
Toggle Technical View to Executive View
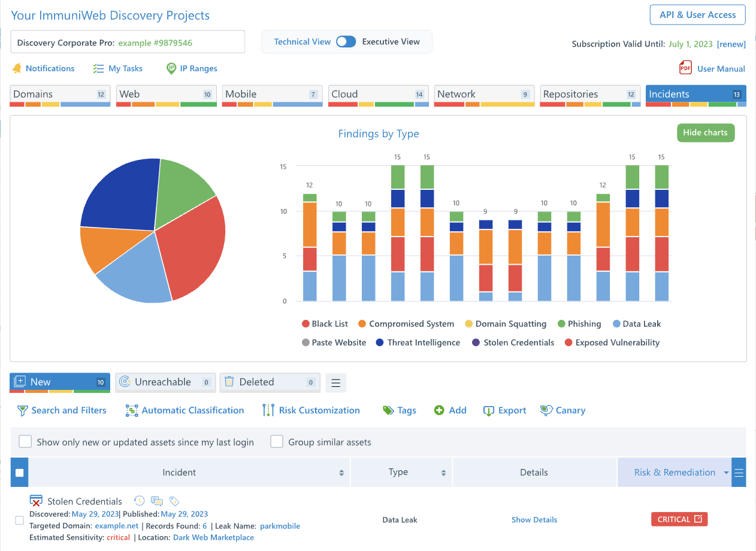[346, 42]
